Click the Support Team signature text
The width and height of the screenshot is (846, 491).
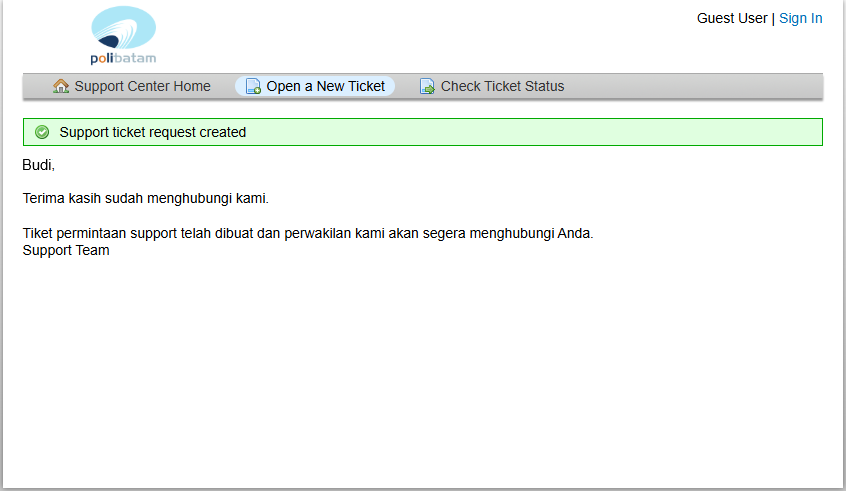tap(66, 250)
